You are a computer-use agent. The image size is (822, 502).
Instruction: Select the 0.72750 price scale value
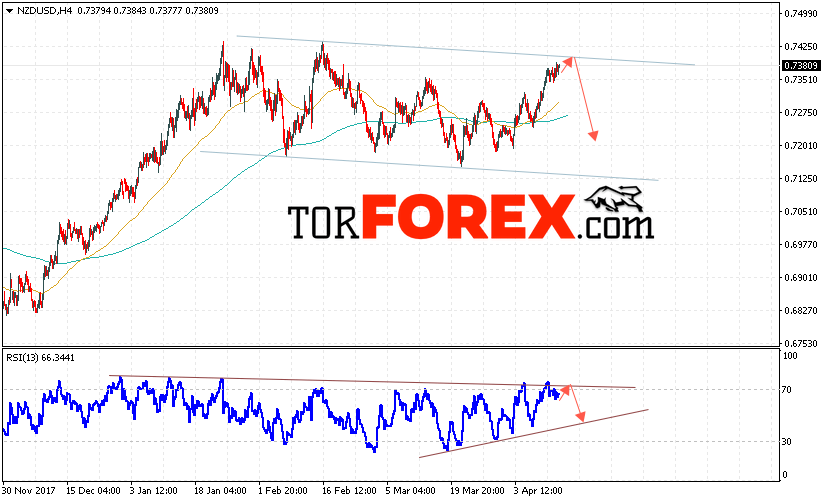click(x=801, y=113)
